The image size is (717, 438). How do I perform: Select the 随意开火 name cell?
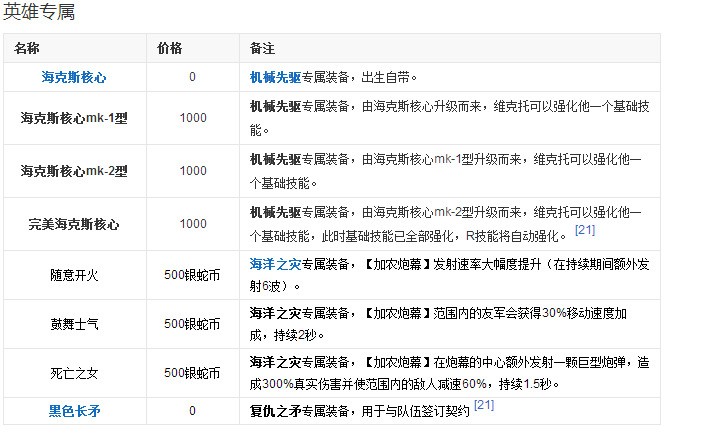74,275
